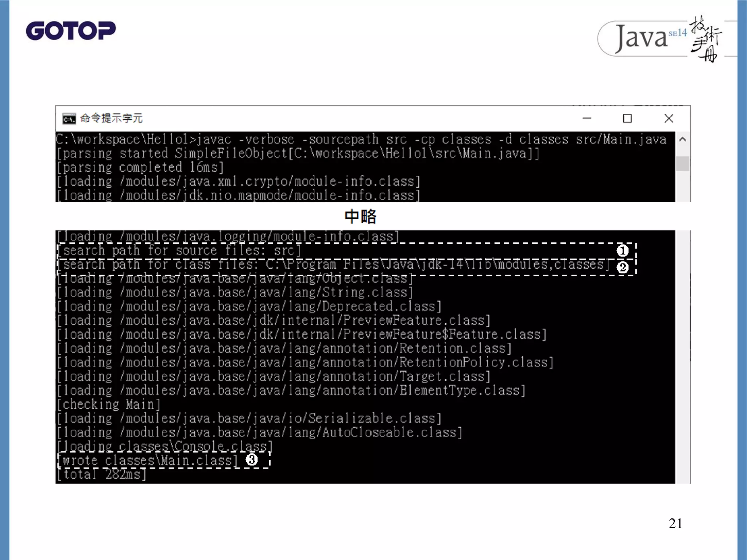Click callout marker number 2

(622, 267)
